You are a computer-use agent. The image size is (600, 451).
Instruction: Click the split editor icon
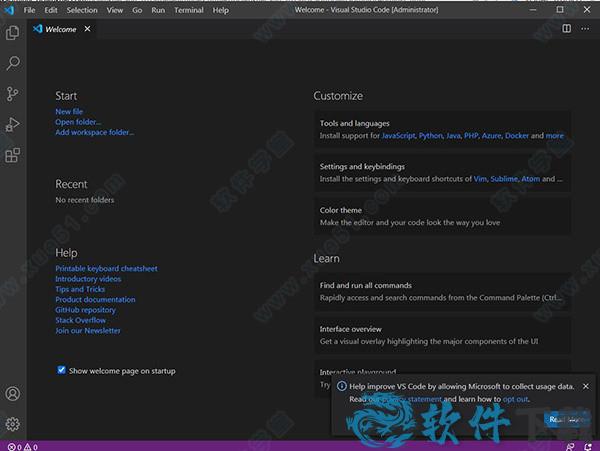pos(566,29)
